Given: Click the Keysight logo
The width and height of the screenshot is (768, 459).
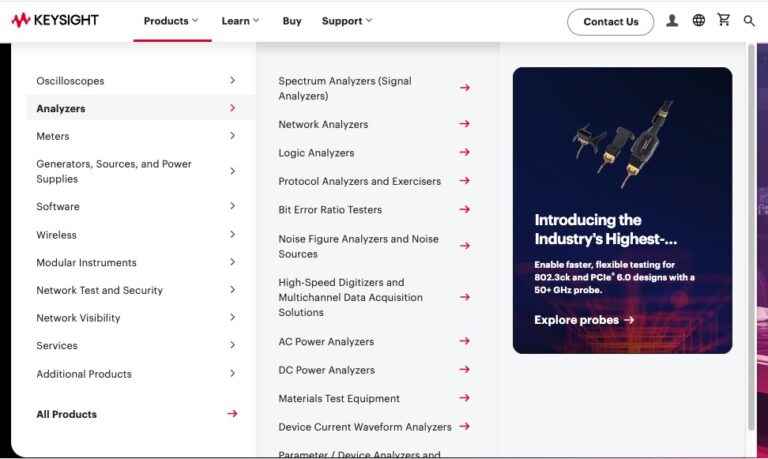Looking at the screenshot, I should pos(55,20).
